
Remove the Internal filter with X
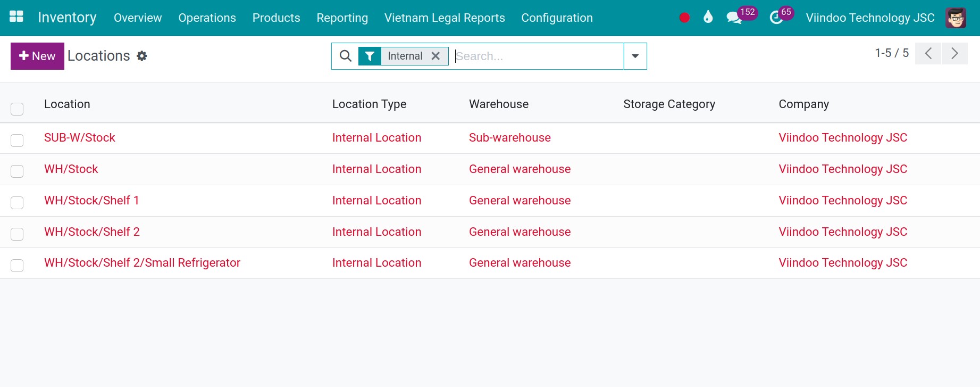pos(435,56)
